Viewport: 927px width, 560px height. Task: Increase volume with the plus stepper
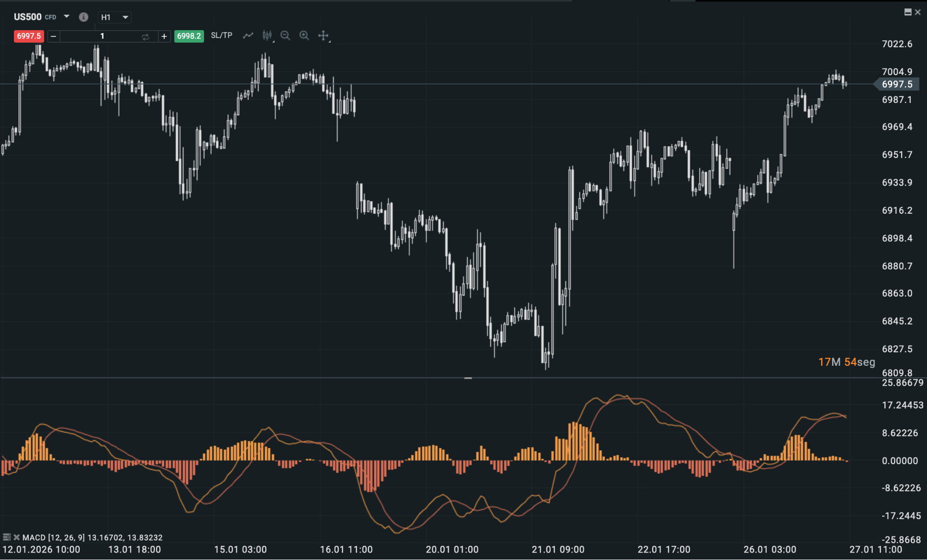coord(165,36)
